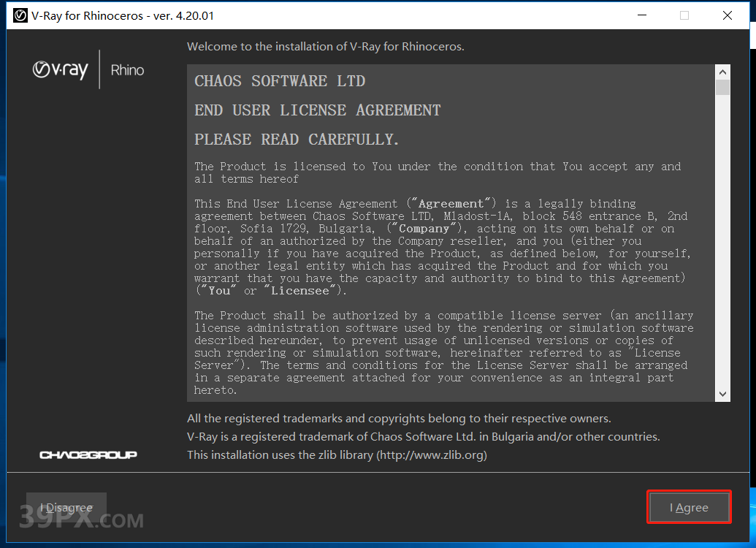Click the license scrollbar thumb
Viewport: 756px width, 548px height.
pos(722,88)
